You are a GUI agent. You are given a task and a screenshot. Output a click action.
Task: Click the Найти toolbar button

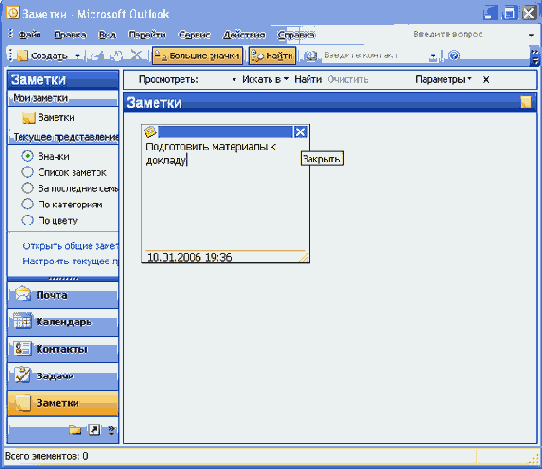[272, 56]
